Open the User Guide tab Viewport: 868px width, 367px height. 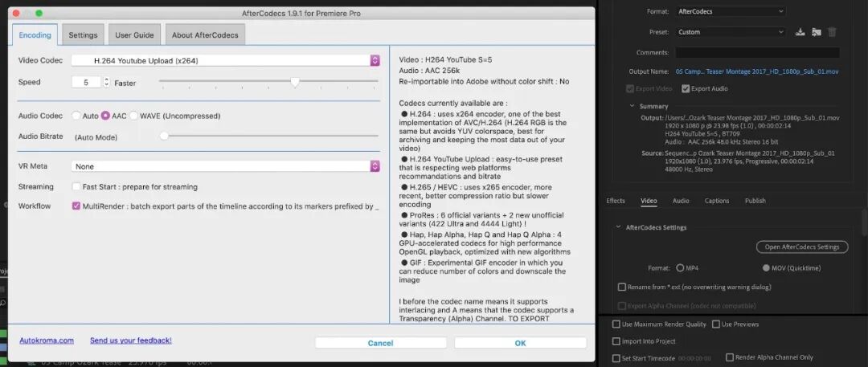point(134,35)
